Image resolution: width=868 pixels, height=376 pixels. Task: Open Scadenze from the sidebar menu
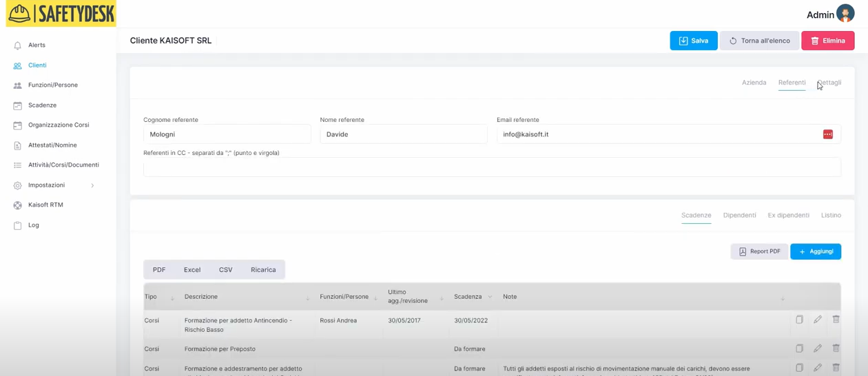click(x=42, y=105)
